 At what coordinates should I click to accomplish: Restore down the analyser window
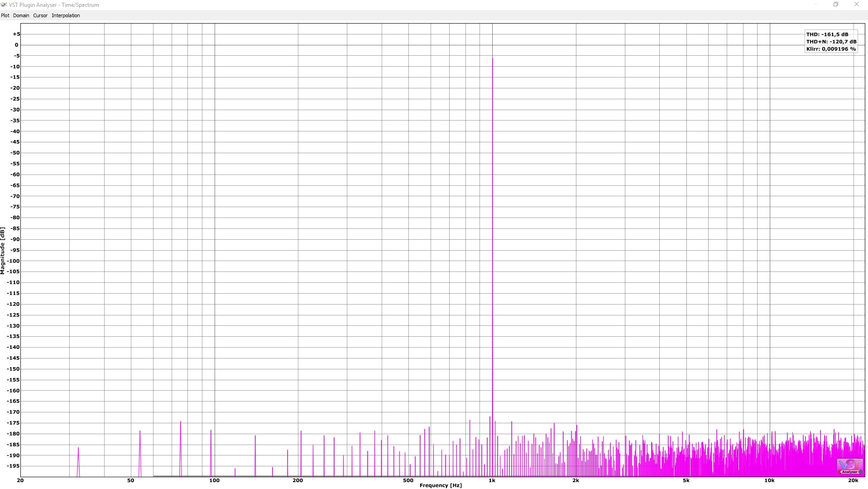coord(836,5)
